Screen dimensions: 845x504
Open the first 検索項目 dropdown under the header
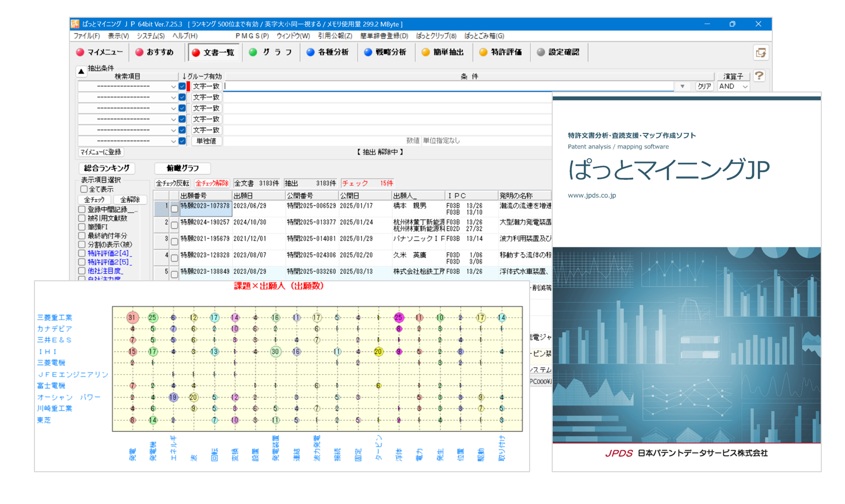click(128, 87)
